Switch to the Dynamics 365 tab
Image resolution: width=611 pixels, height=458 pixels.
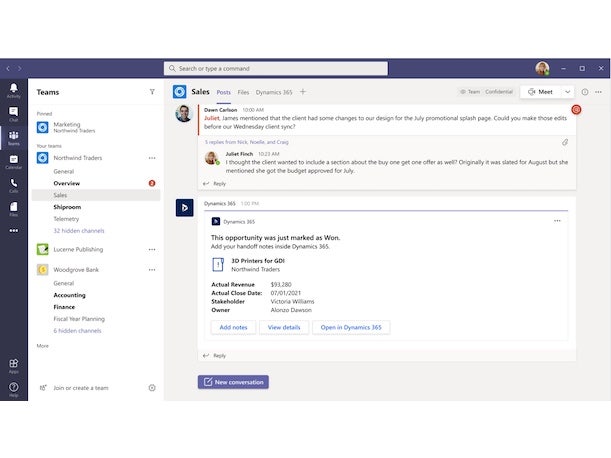tap(274, 92)
